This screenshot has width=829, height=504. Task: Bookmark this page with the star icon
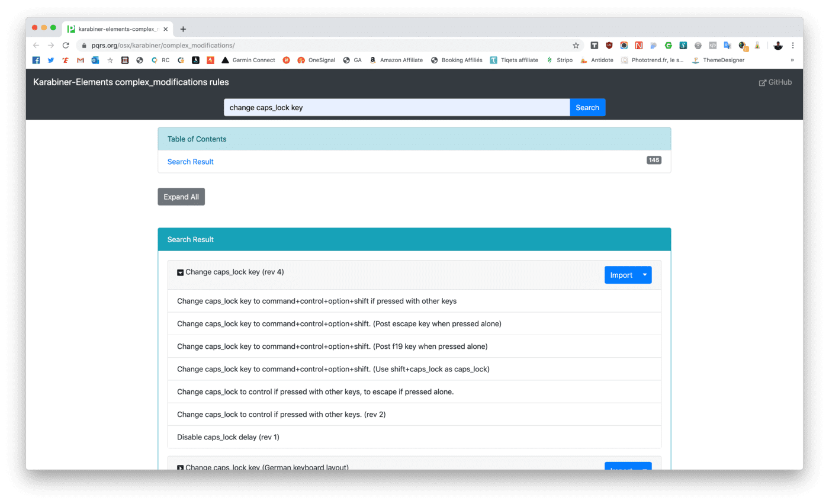click(x=576, y=45)
